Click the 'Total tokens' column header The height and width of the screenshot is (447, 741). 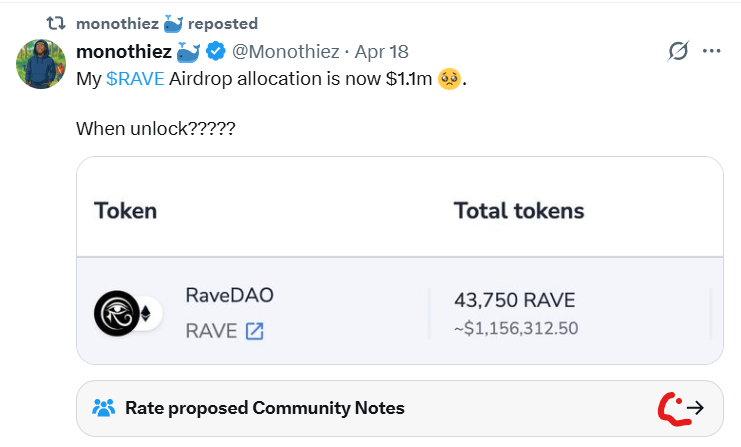(x=519, y=211)
